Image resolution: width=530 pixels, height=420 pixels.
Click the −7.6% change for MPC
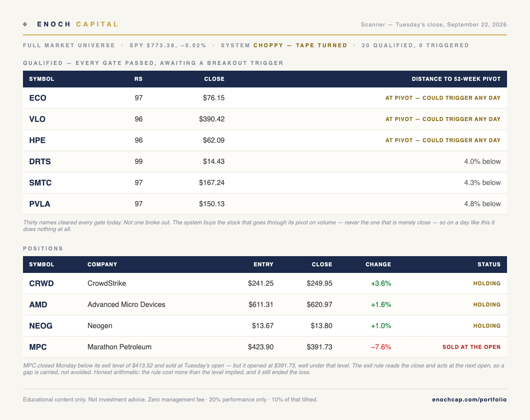point(381,347)
